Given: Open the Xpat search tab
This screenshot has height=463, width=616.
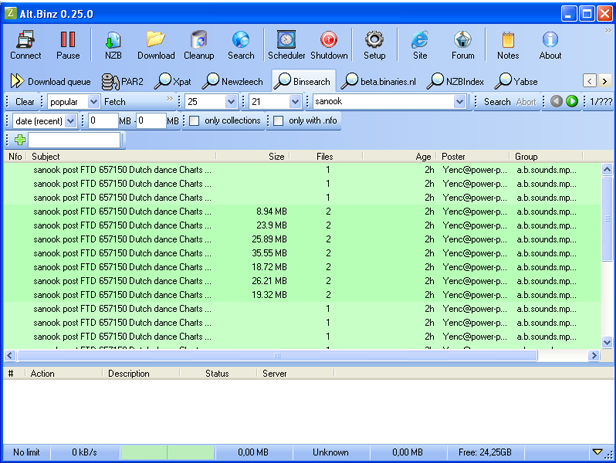Looking at the screenshot, I should tap(172, 81).
